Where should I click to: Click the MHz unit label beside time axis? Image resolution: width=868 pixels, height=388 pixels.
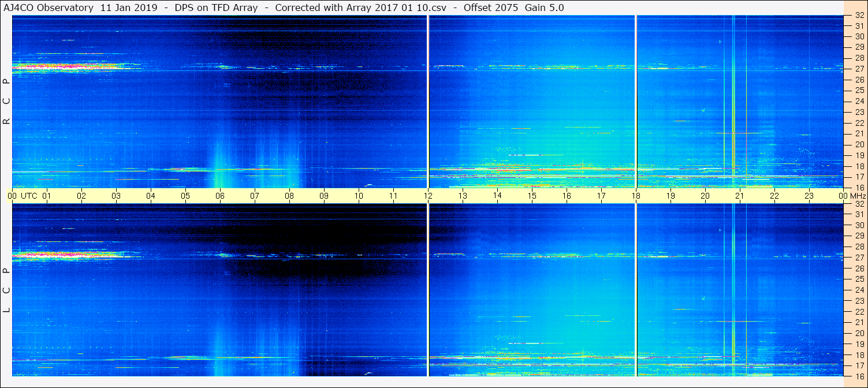tap(859, 196)
